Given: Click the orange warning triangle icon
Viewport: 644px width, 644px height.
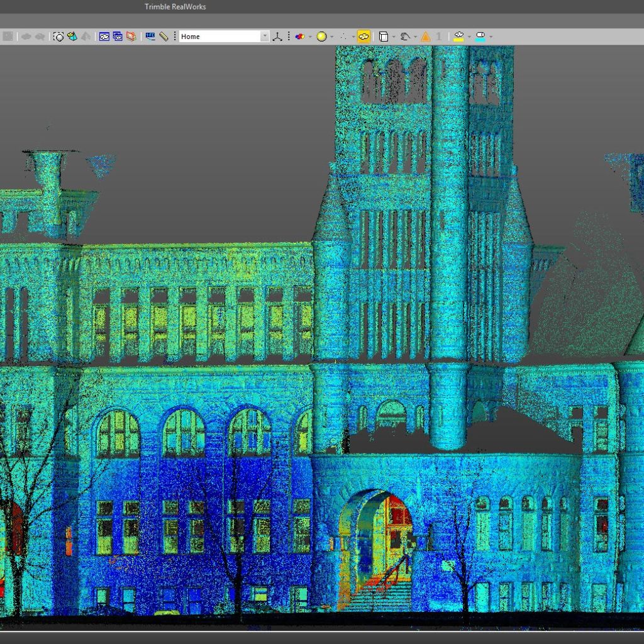Looking at the screenshot, I should [426, 36].
